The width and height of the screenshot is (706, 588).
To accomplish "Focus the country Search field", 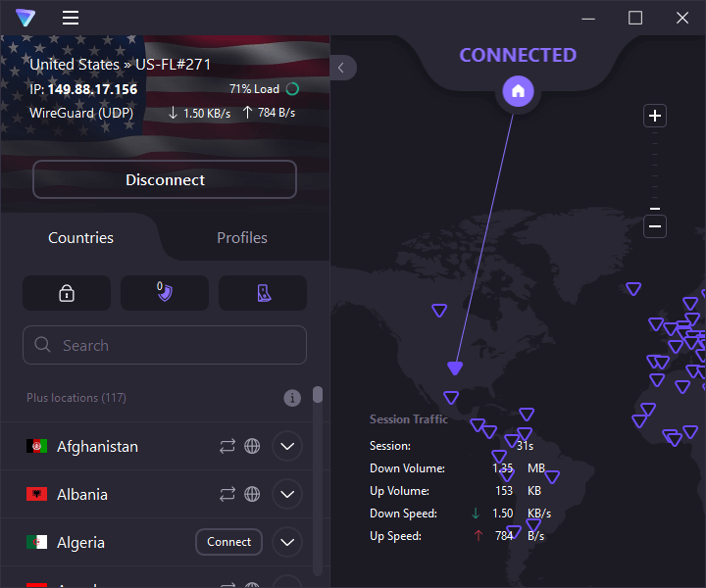I will tap(165, 345).
